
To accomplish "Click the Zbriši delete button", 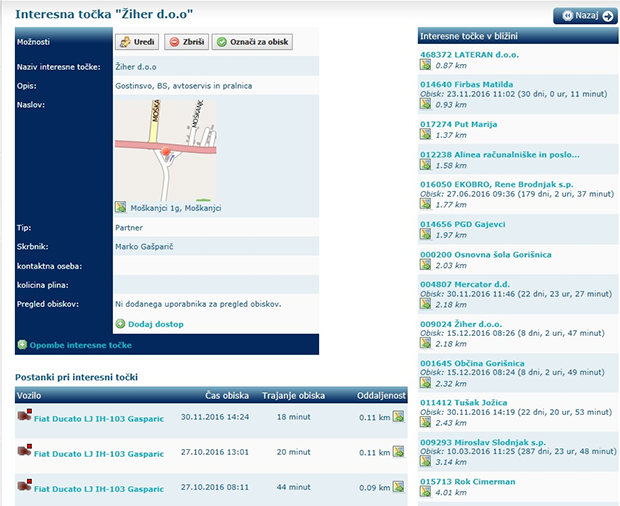I will coord(186,42).
